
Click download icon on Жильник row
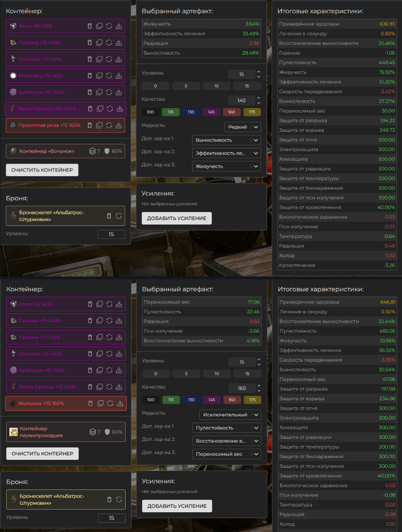[120, 403]
